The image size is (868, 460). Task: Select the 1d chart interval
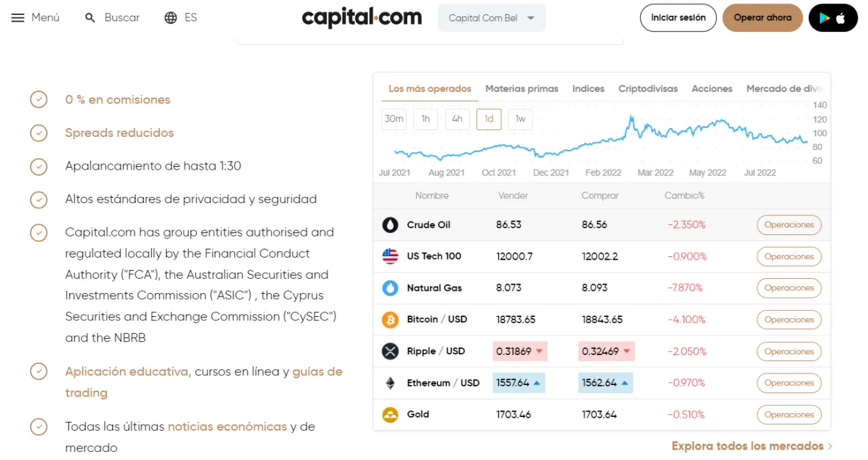489,119
